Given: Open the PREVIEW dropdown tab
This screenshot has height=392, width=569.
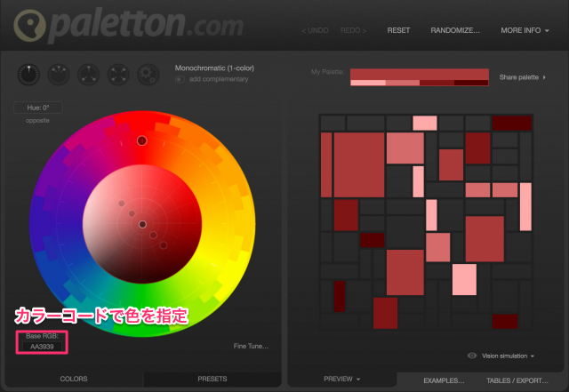Looking at the screenshot, I should [341, 379].
